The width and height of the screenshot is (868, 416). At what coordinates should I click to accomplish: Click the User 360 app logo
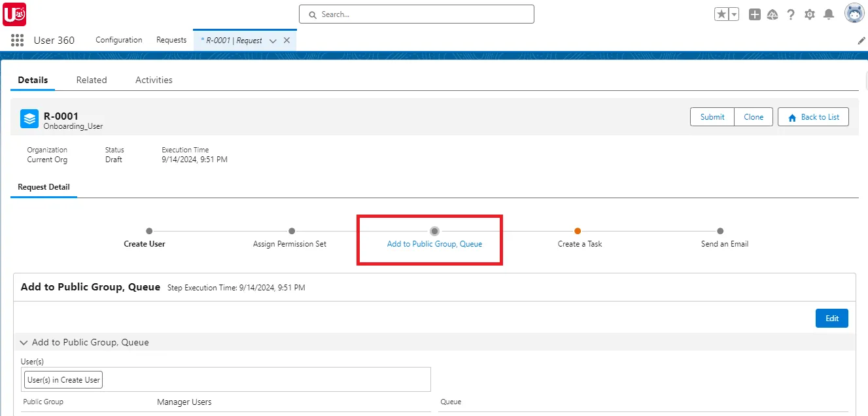[14, 14]
